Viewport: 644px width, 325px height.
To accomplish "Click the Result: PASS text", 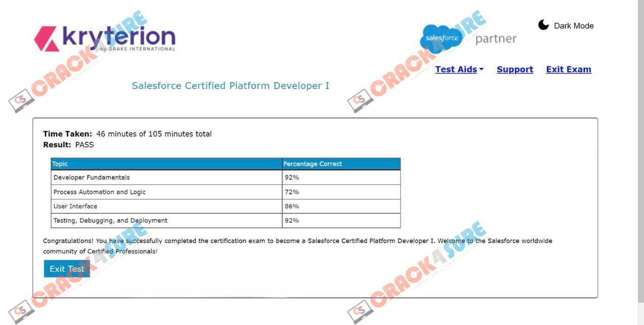I will pyautogui.click(x=68, y=145).
